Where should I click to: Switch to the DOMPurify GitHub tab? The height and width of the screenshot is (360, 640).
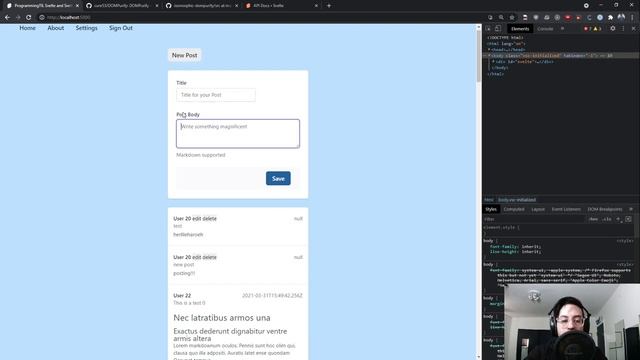(x=121, y=6)
